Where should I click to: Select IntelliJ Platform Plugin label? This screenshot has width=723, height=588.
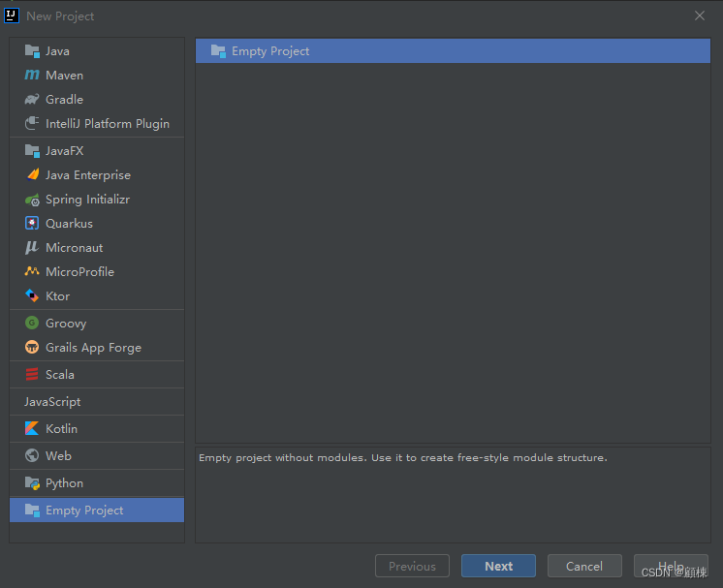tap(108, 123)
